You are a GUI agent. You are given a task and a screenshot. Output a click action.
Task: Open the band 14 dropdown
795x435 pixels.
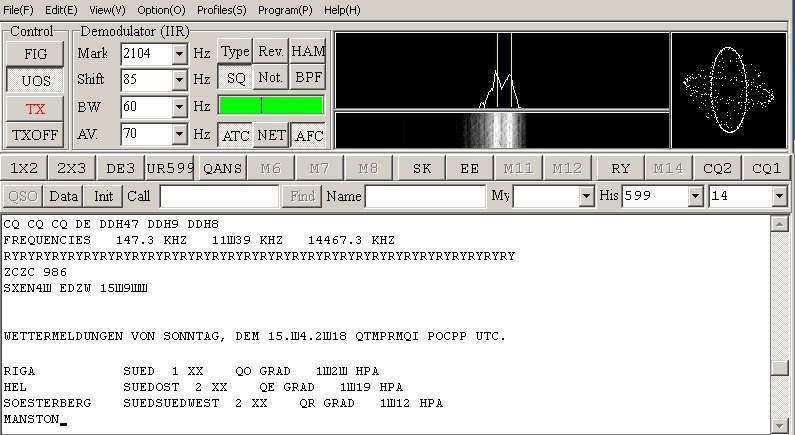tap(779, 196)
